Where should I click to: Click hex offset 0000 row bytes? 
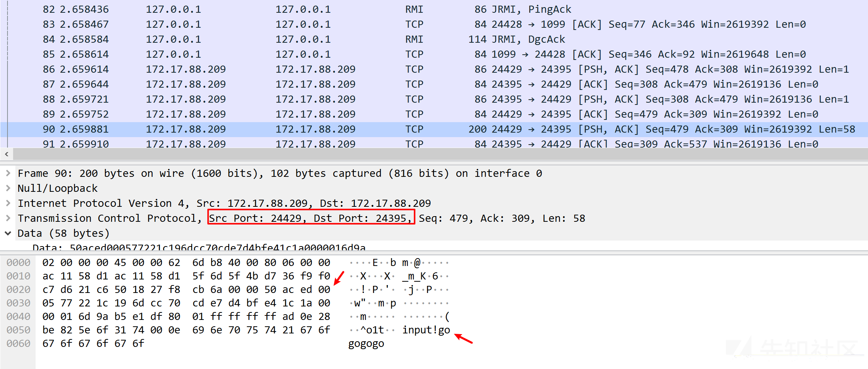186,263
